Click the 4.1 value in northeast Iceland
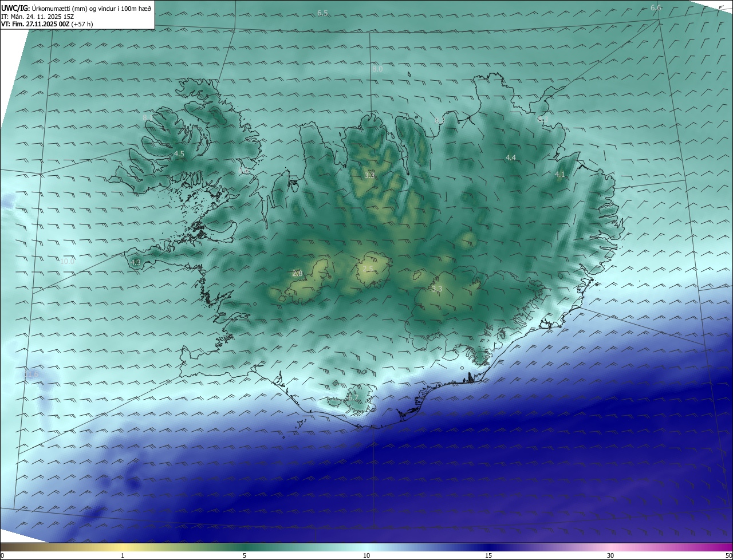This screenshot has width=733, height=560. point(560,174)
